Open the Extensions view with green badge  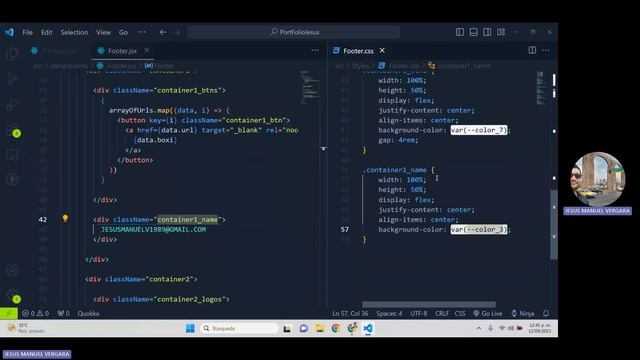point(13,131)
